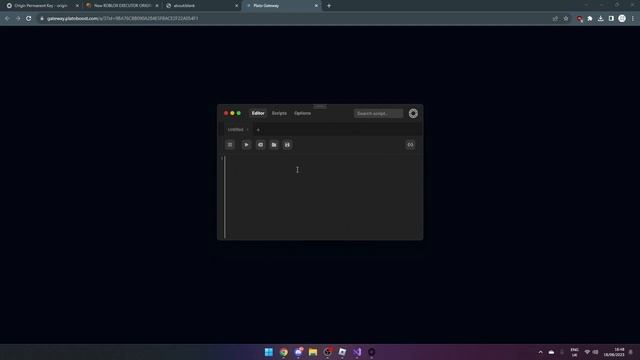Open the Scripts tab
This screenshot has height=360, width=640.
[x=279, y=113]
